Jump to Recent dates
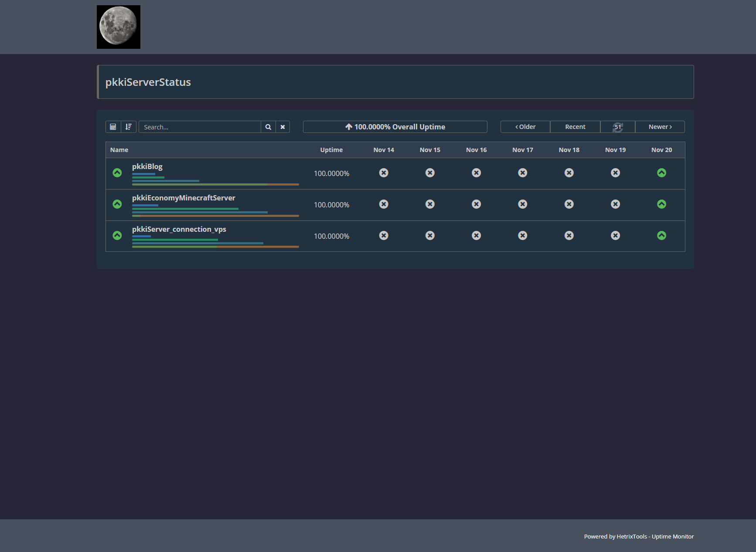Viewport: 756px width, 552px height. coord(575,127)
